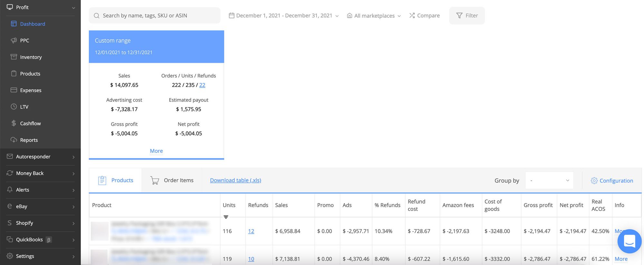Open the date range December 2021 picker
Viewport: 644px width, 265px height.
(x=284, y=15)
